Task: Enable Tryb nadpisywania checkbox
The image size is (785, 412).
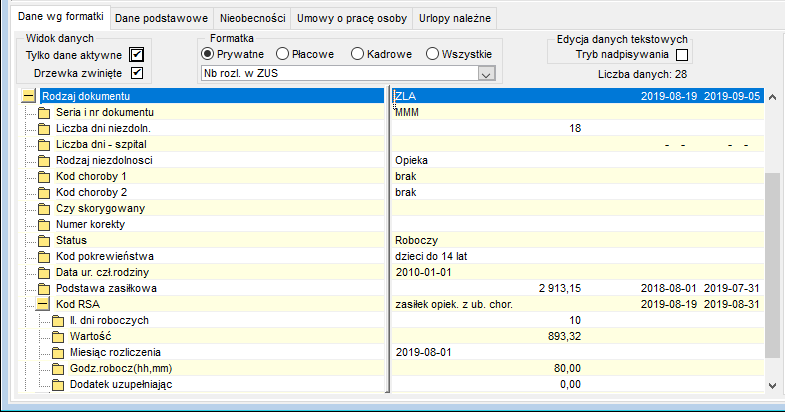Action: coord(682,55)
